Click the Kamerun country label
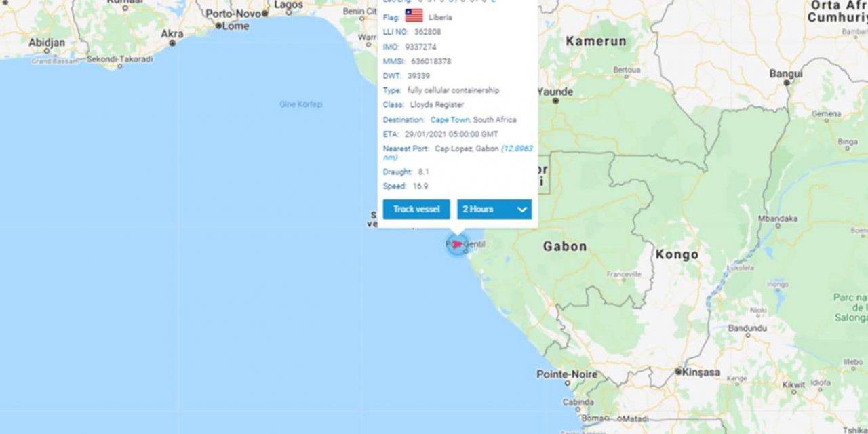The image size is (868, 434). 596,41
